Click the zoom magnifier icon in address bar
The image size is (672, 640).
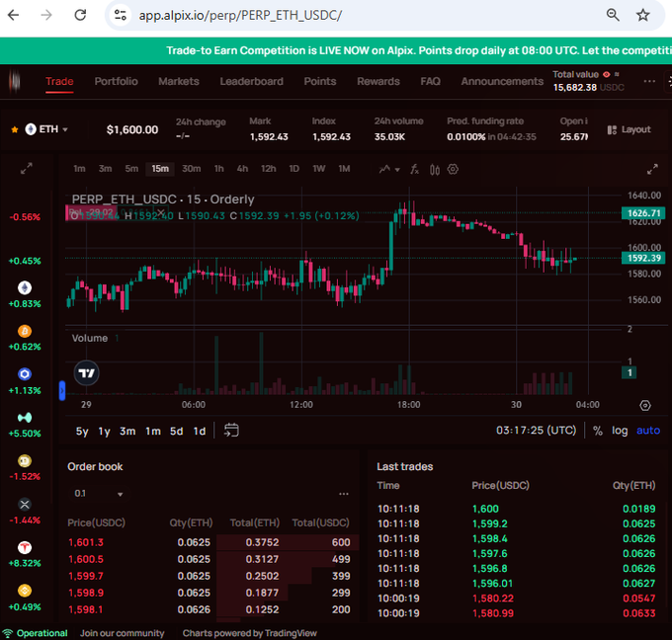(613, 15)
